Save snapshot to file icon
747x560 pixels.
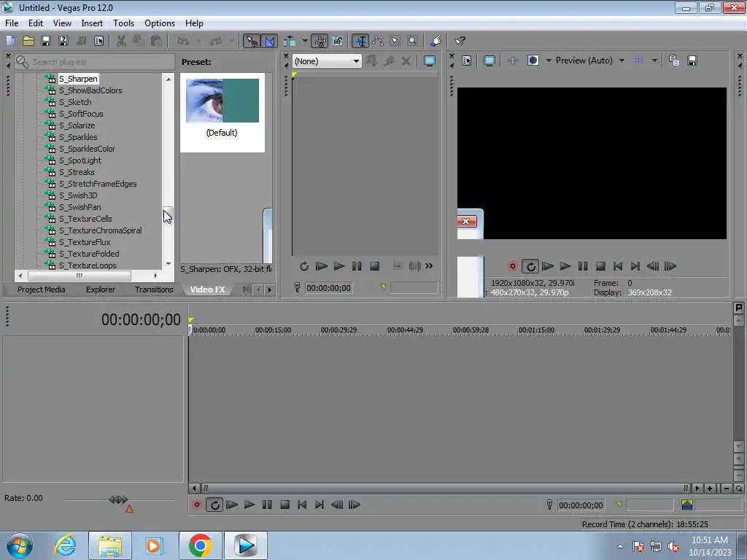point(692,61)
